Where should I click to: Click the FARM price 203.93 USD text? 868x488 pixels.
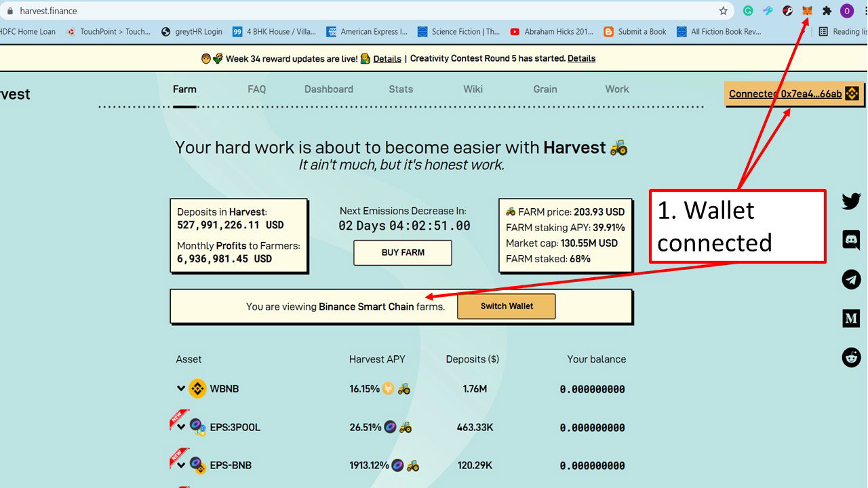point(565,212)
